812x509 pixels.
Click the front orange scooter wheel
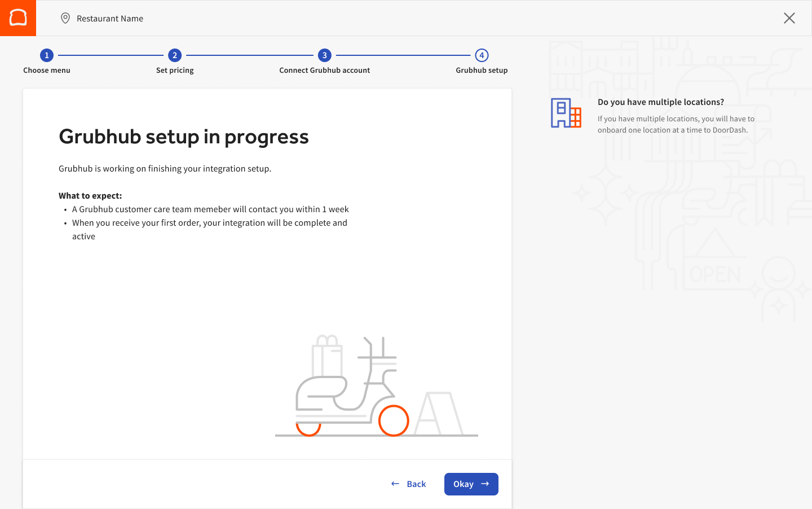point(394,420)
